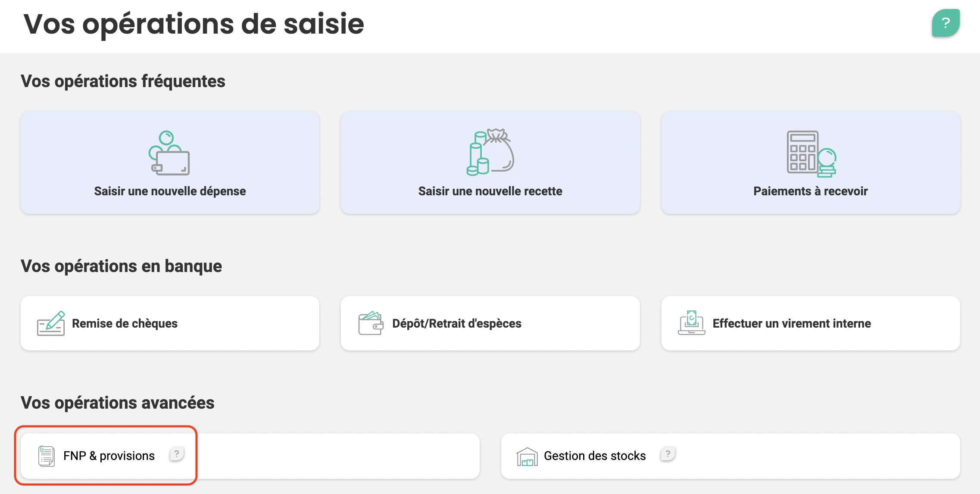Click the wallet cash icon for Dépôt/Retrait
This screenshot has width=980, height=494.
pyautogui.click(x=371, y=323)
